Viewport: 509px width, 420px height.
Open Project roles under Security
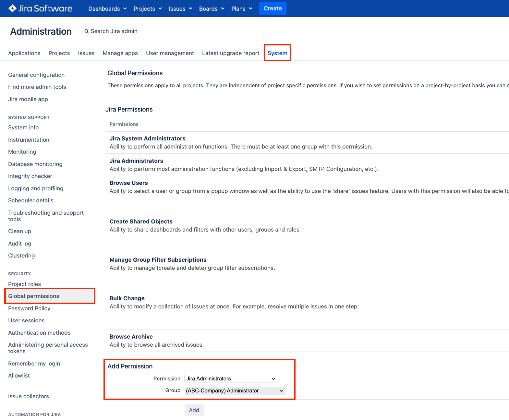(25, 284)
